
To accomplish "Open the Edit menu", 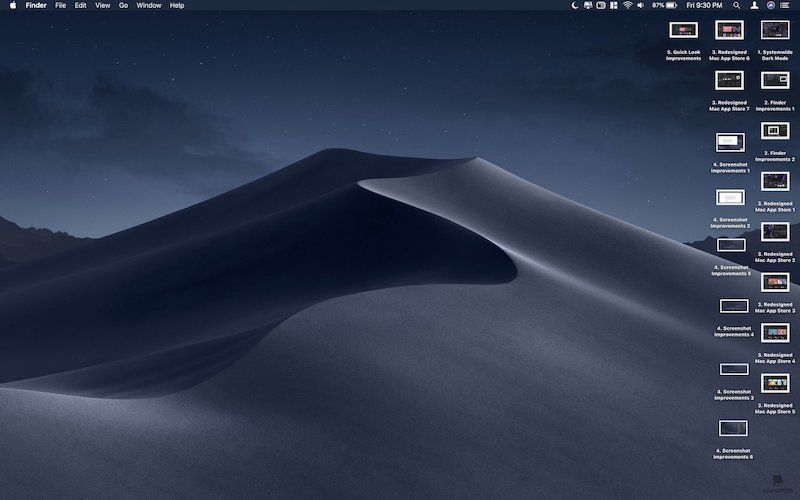I will click(80, 5).
